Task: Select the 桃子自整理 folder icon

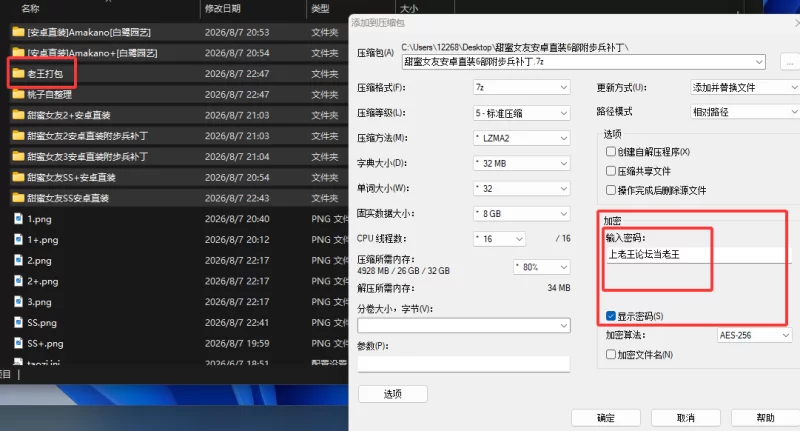Action: (x=18, y=94)
